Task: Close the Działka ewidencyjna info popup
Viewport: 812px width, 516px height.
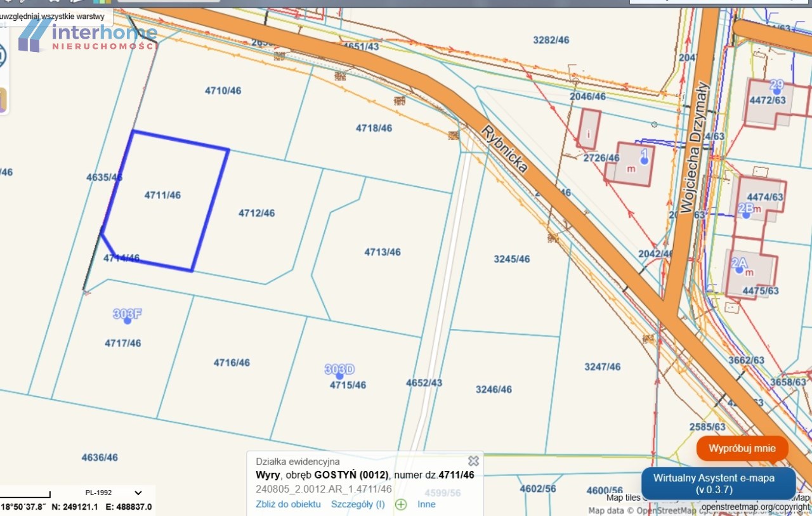Action: click(x=473, y=461)
